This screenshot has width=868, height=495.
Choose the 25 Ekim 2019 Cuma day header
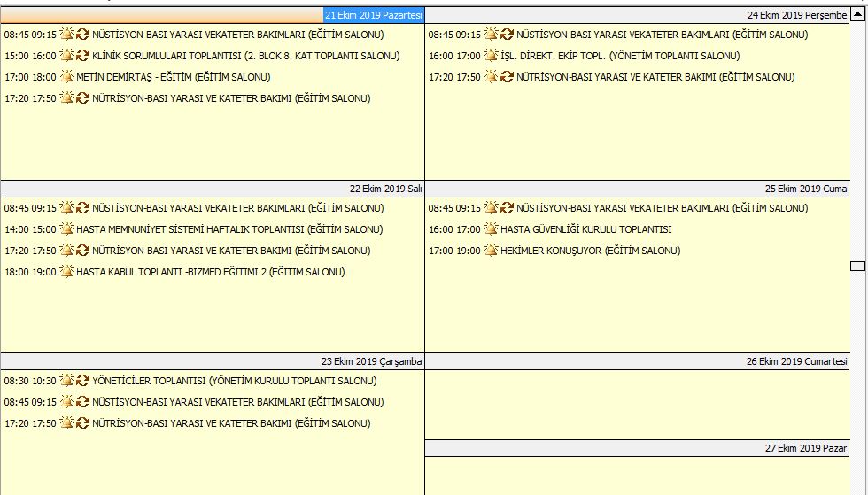806,189
